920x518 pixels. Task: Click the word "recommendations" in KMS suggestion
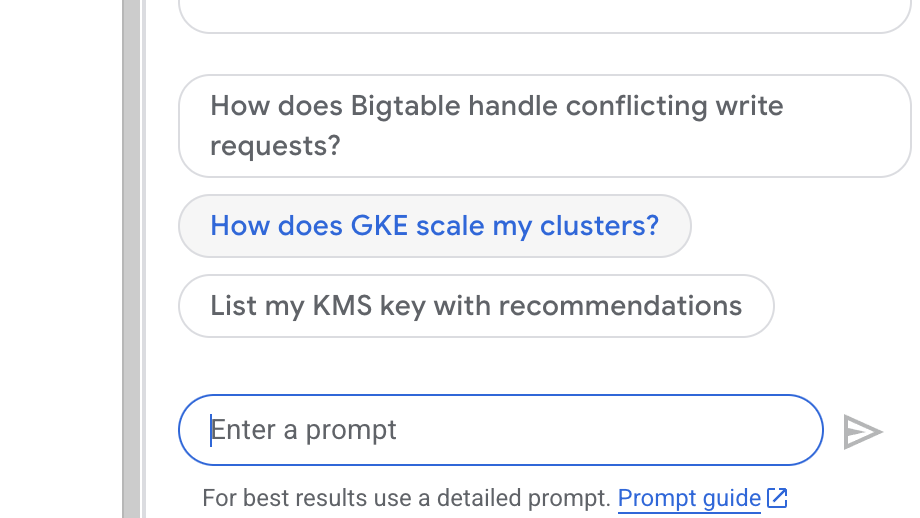(x=620, y=306)
